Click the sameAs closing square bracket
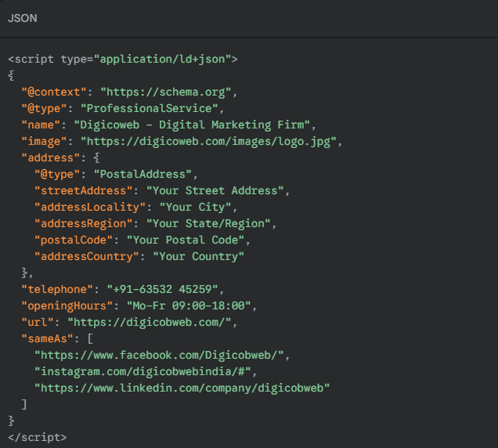Image resolution: width=498 pixels, height=448 pixels. click(x=24, y=404)
